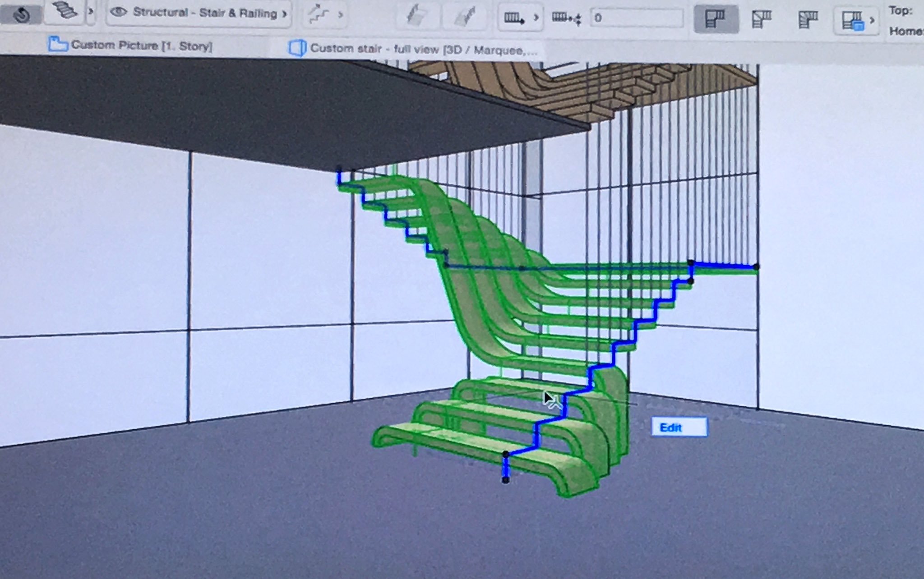The image size is (924, 579).
Task: Click the Top: label in the info box
Action: (x=901, y=10)
